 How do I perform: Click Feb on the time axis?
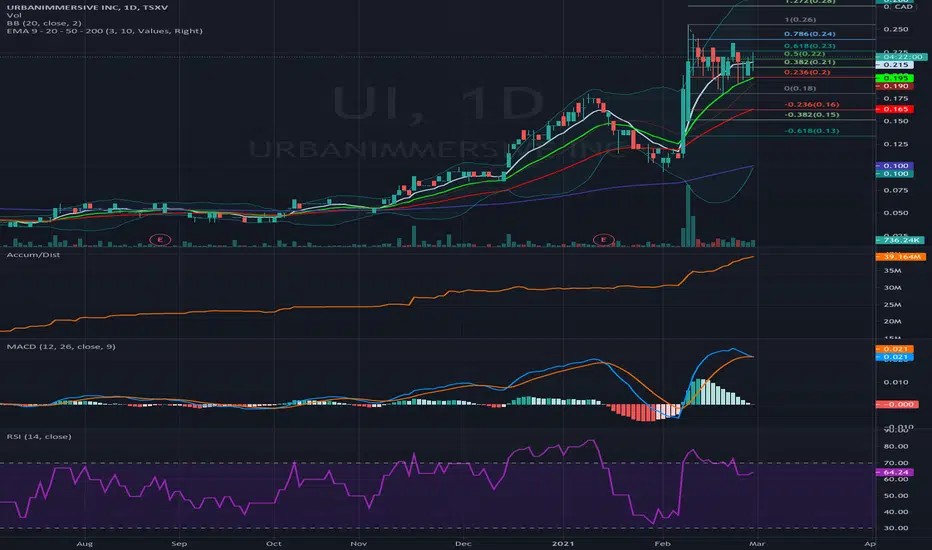pos(662,543)
